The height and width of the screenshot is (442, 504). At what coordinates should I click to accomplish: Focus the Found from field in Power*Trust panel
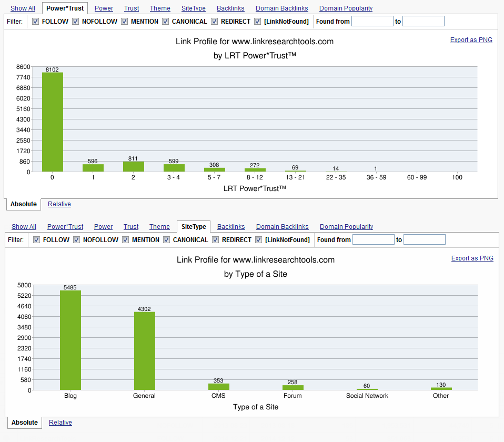[x=372, y=21]
